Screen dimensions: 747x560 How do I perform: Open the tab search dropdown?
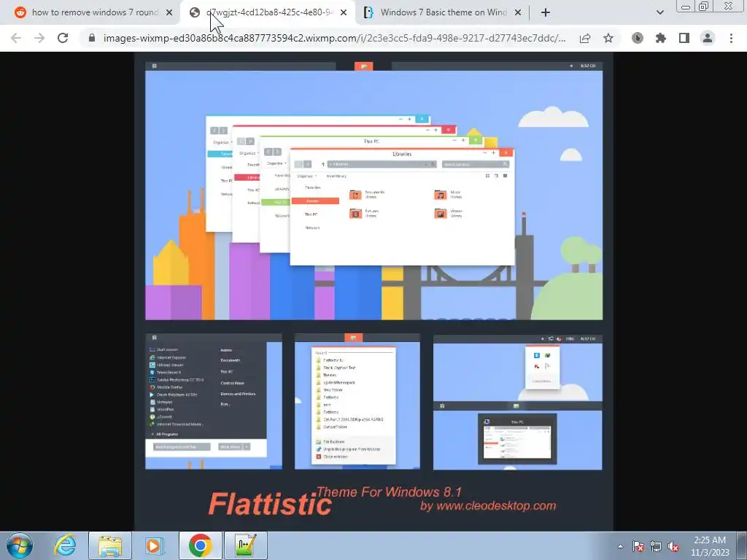pyautogui.click(x=659, y=13)
